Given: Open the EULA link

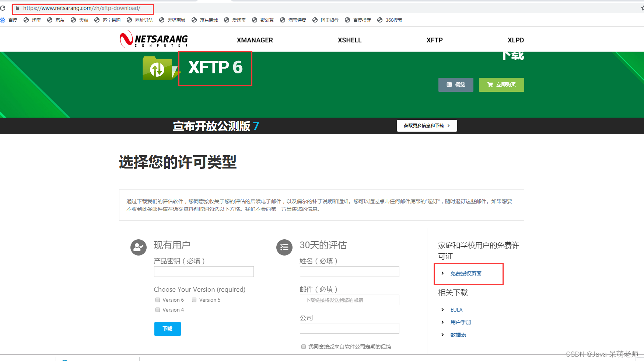Looking at the screenshot, I should click(456, 310).
